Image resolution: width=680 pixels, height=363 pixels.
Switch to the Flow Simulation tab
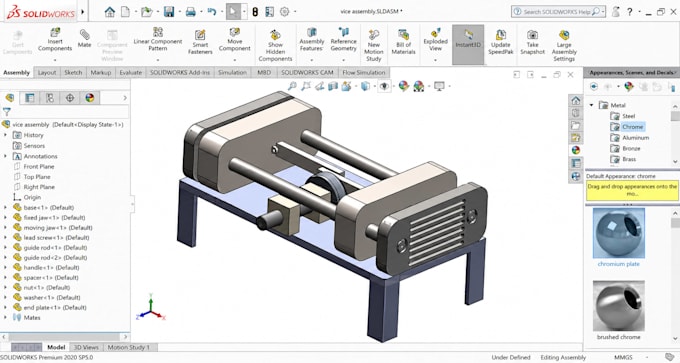click(363, 72)
